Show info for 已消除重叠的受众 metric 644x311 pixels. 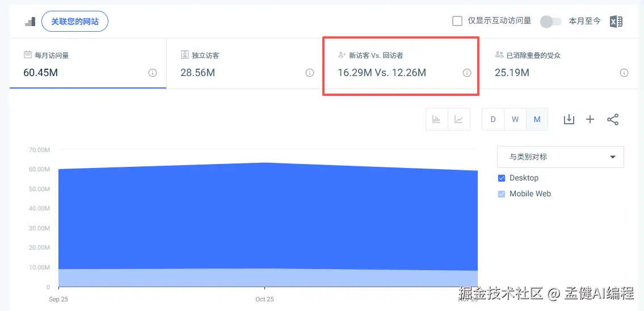(624, 73)
